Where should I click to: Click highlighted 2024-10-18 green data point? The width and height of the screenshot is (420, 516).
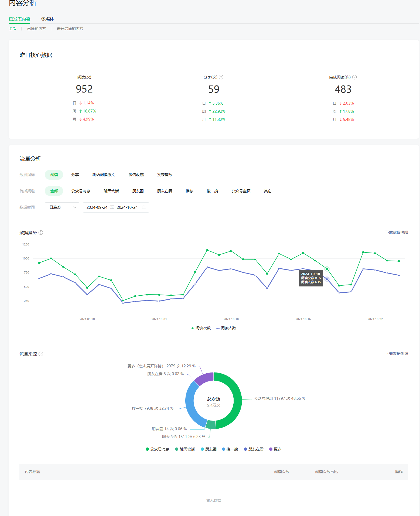pos(327,269)
